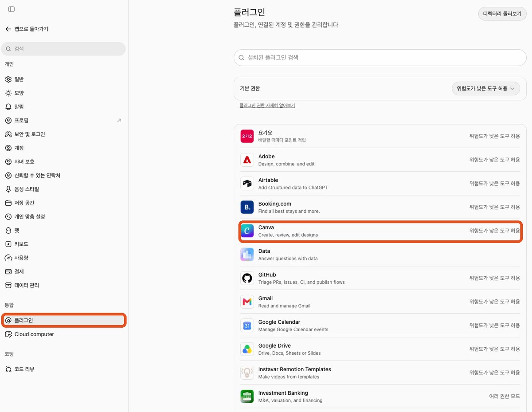
Task: Open the 요기요 plugin icon
Action: pos(247,136)
